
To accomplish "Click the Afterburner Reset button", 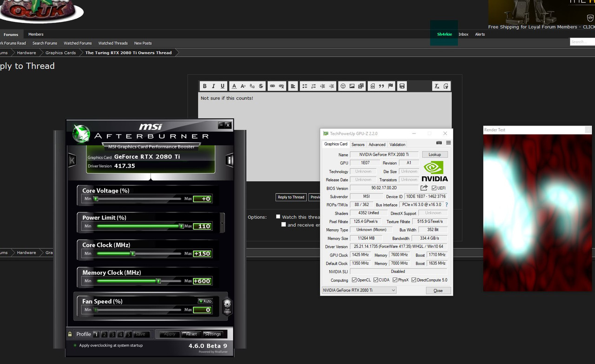I will tap(191, 334).
